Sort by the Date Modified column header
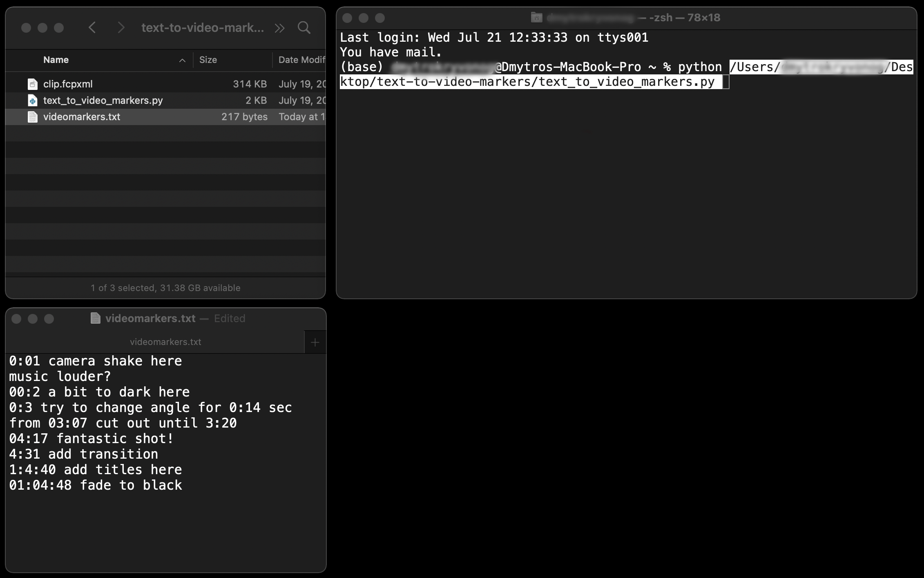This screenshot has height=578, width=924. (x=301, y=60)
